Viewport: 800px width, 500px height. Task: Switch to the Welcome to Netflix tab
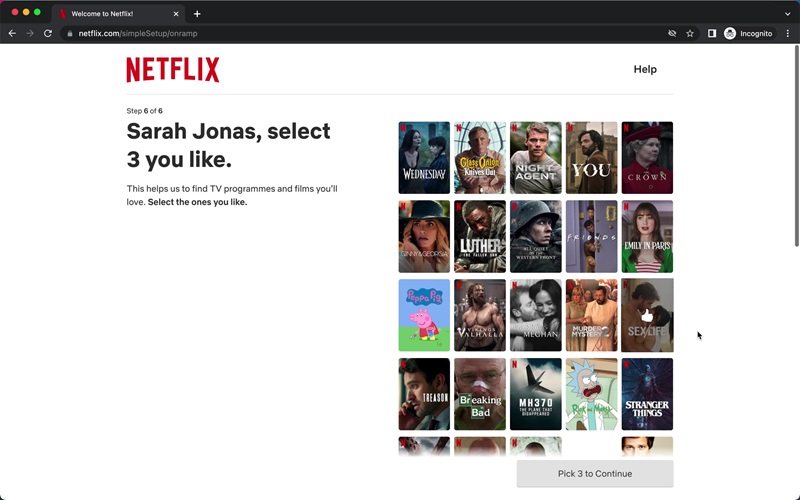click(x=118, y=14)
